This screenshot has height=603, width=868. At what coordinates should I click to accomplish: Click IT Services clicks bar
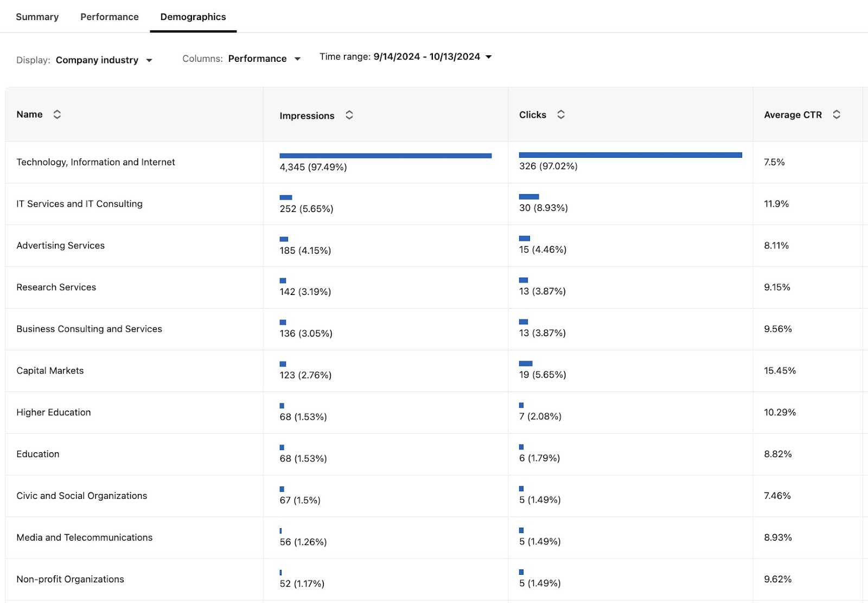529,197
